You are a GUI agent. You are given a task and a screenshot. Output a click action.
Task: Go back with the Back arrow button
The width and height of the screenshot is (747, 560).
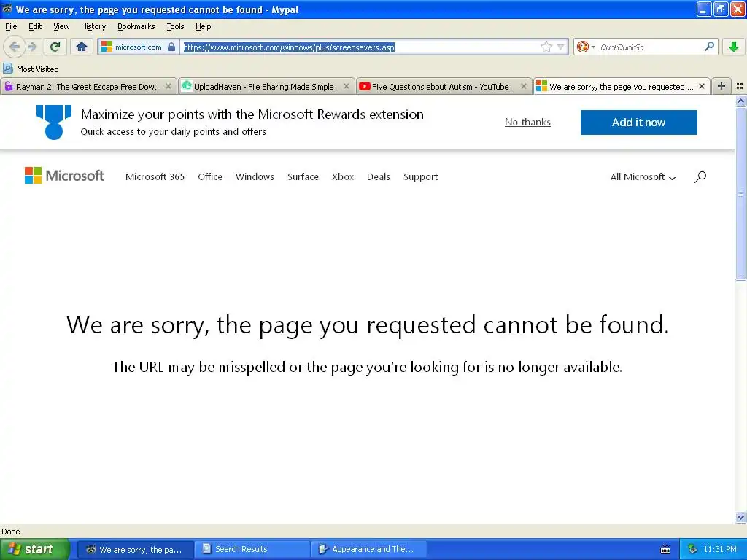pyautogui.click(x=15, y=47)
